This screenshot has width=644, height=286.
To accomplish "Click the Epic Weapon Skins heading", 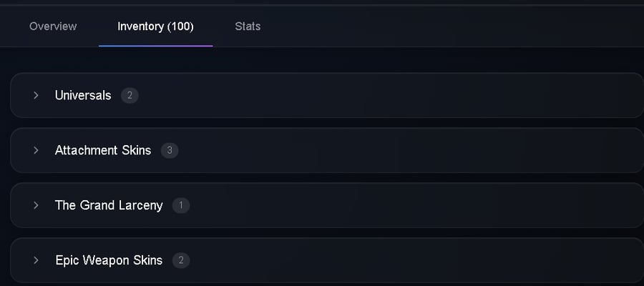I will (109, 260).
